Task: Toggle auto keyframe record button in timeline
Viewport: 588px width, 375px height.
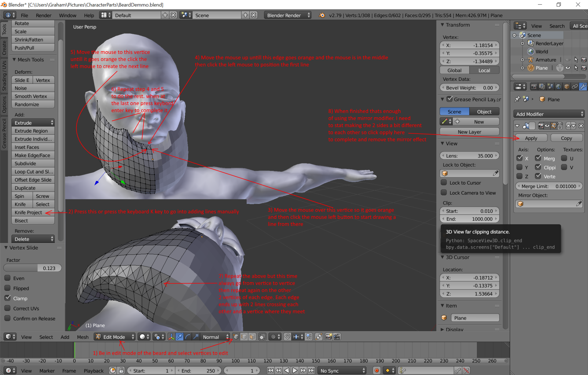Action: click(x=377, y=371)
